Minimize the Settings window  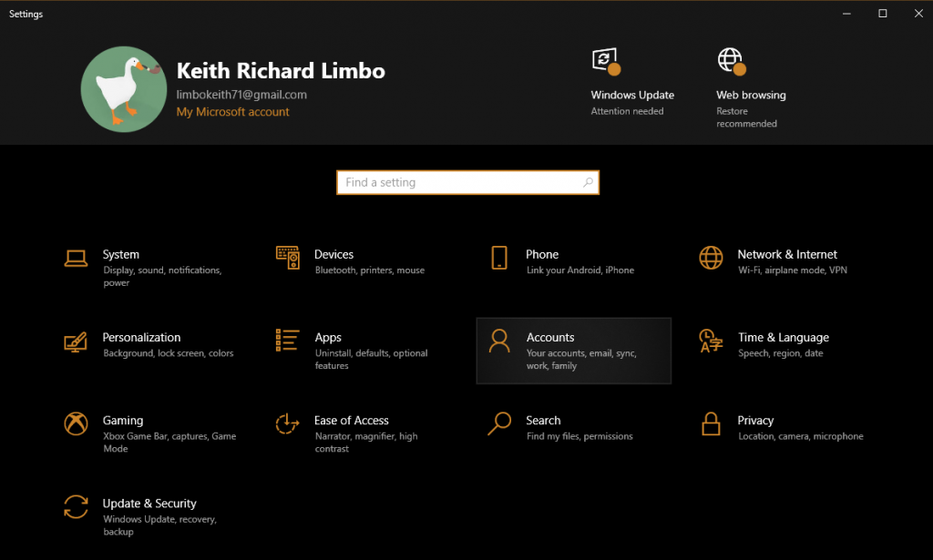point(846,14)
